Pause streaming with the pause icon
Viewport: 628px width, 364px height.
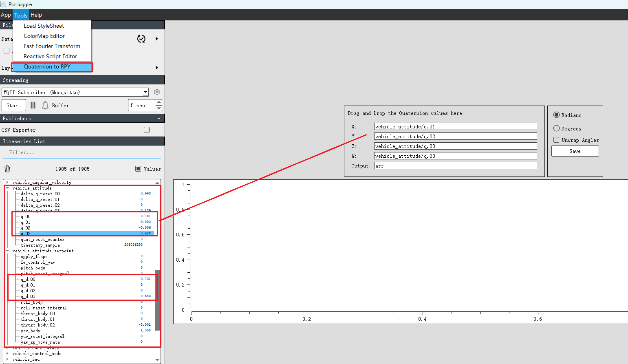(33, 105)
